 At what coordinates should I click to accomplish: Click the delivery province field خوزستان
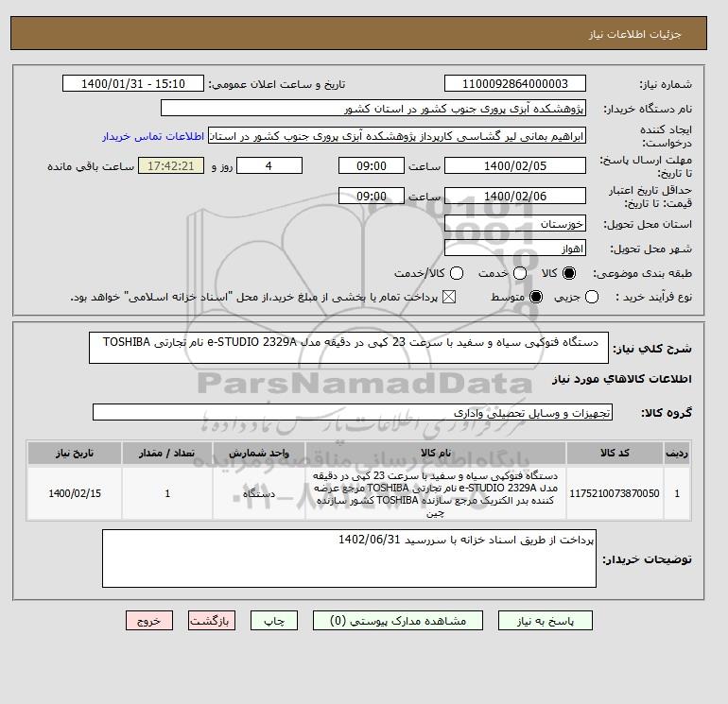(x=515, y=224)
